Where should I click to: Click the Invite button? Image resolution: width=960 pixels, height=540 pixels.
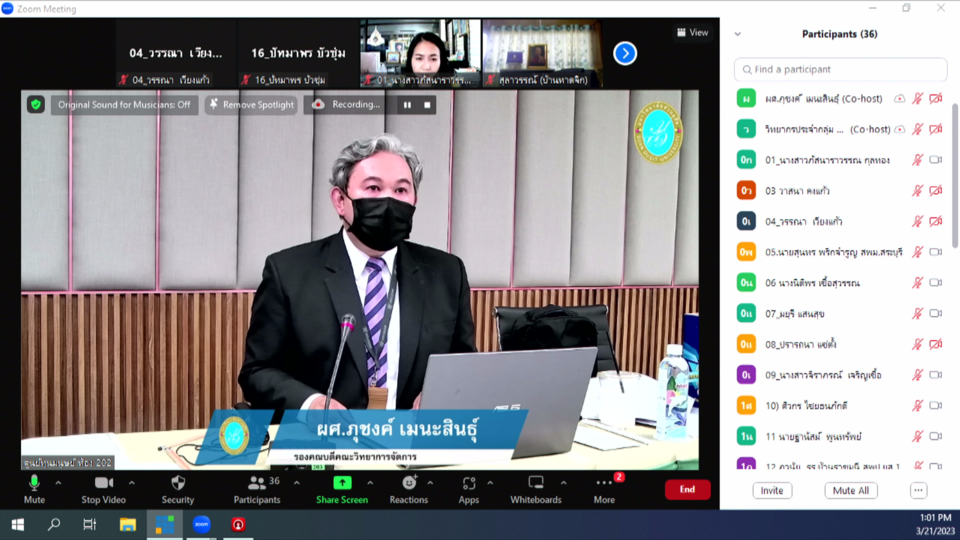[x=772, y=490]
